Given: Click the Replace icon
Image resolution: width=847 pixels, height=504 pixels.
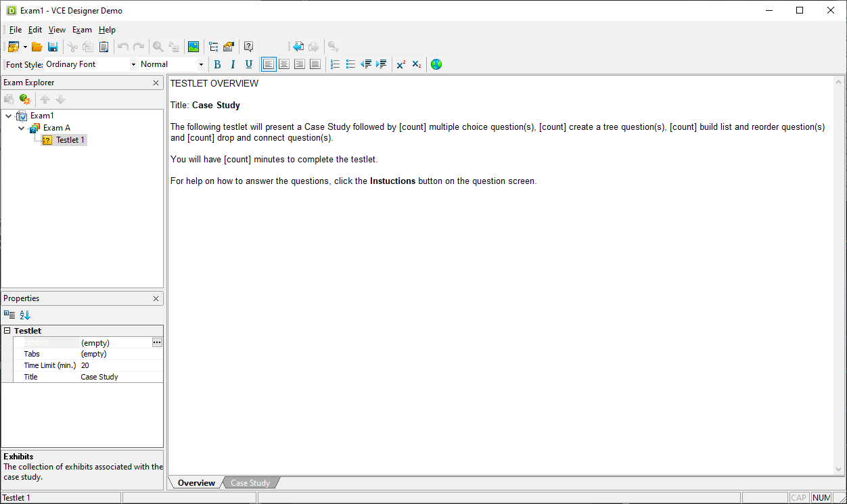Looking at the screenshot, I should point(174,47).
